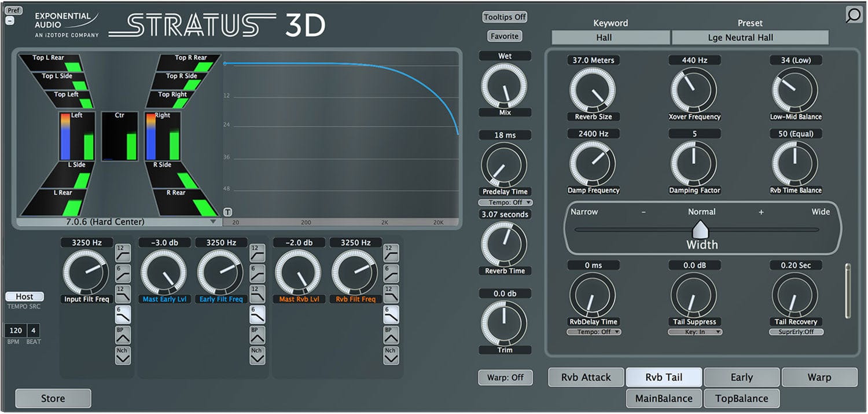Click the Reverb Time knob
This screenshot has width=868, height=414.
click(x=505, y=244)
